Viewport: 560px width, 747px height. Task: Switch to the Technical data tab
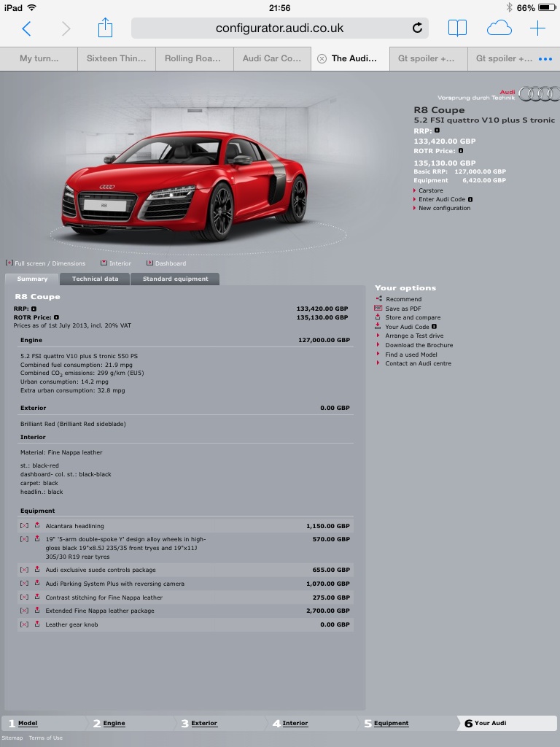[95, 279]
